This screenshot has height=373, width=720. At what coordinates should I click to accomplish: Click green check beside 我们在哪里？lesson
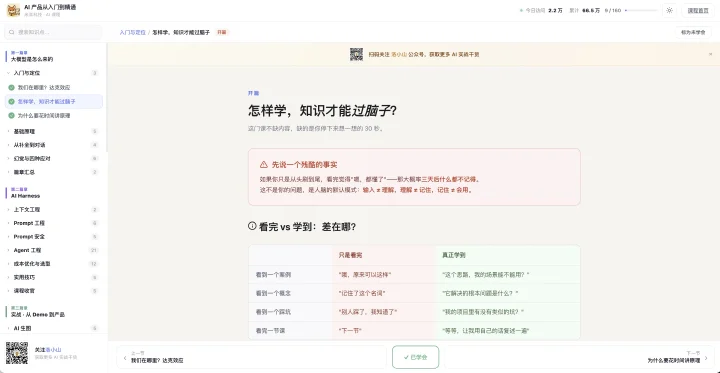click(11, 87)
